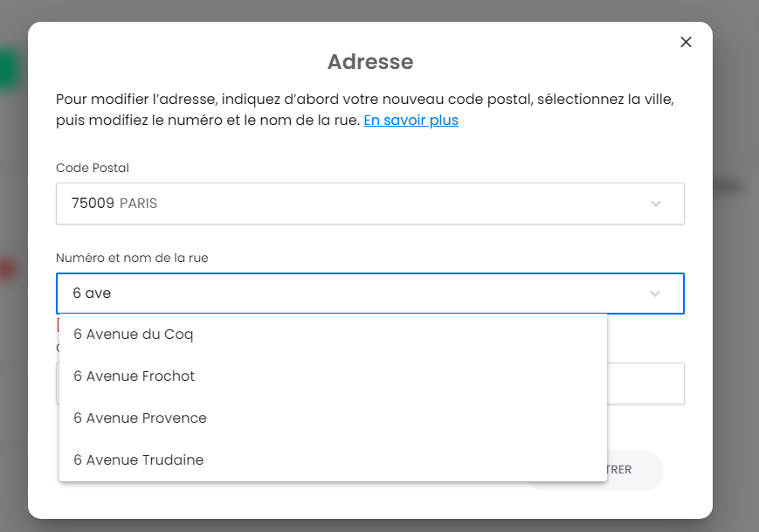Select the '6 Avenue Trudaine' option

tap(139, 459)
